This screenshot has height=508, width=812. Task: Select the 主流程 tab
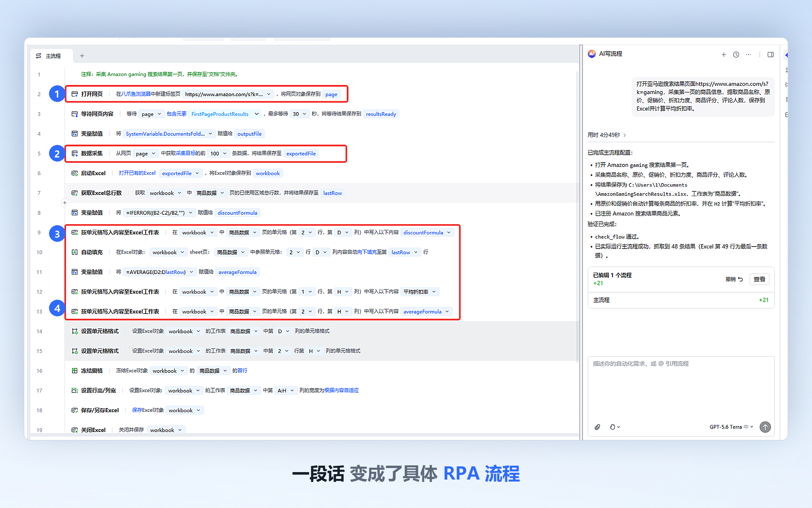(x=52, y=56)
